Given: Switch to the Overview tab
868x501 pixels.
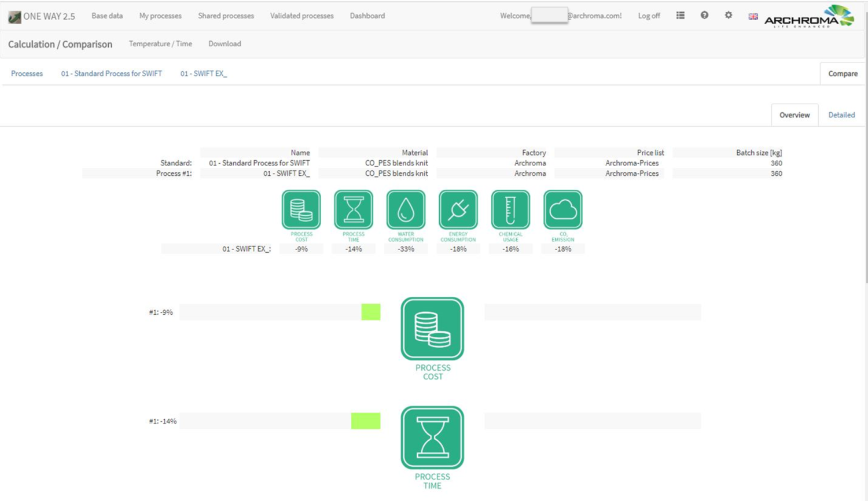Looking at the screenshot, I should (795, 115).
